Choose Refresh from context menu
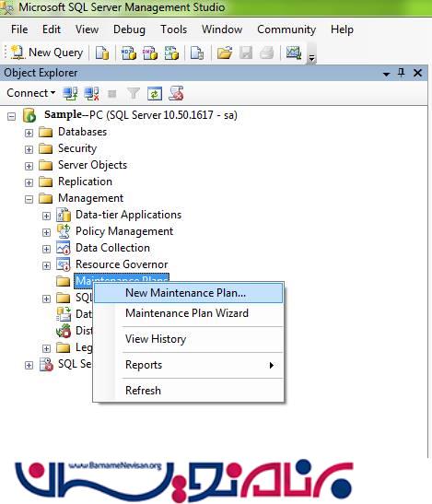 coord(188,391)
